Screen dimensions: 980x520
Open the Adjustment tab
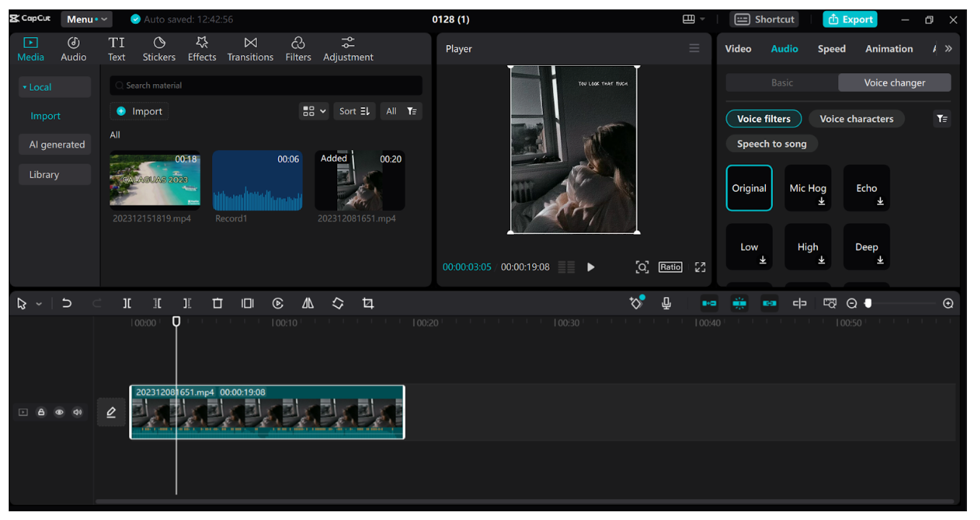348,49
